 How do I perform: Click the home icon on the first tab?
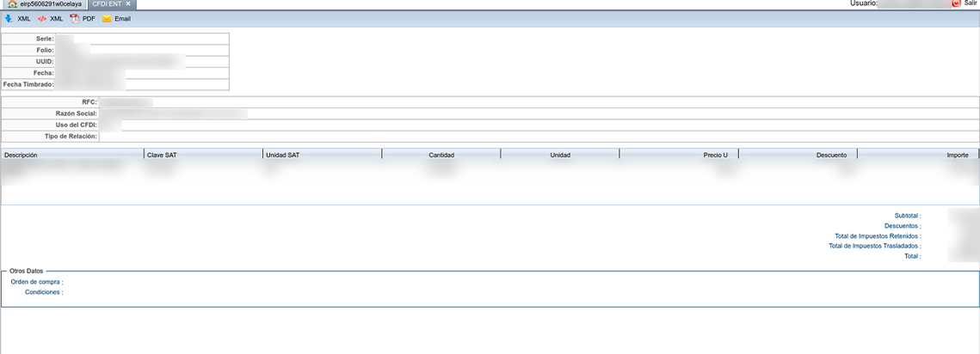[x=12, y=4]
